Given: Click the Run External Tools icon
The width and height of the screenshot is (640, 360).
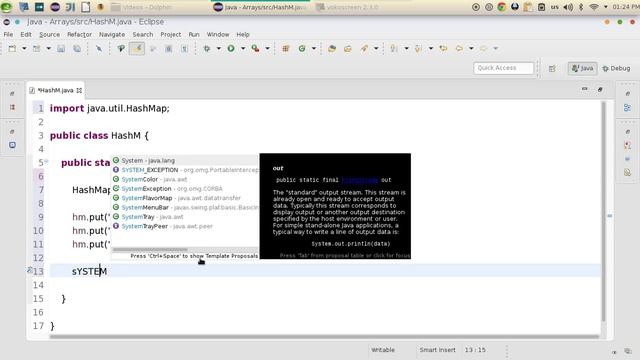Looking at the screenshot, I should click(256, 49).
